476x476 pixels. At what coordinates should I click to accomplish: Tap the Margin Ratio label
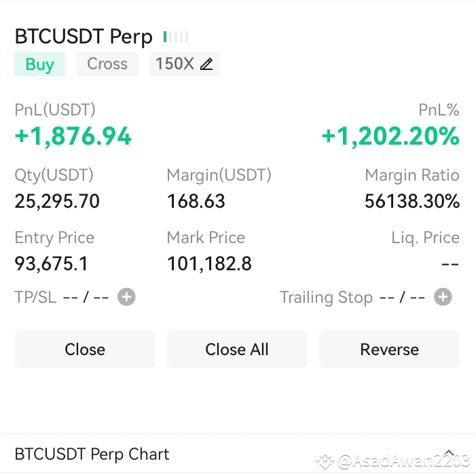(412, 175)
